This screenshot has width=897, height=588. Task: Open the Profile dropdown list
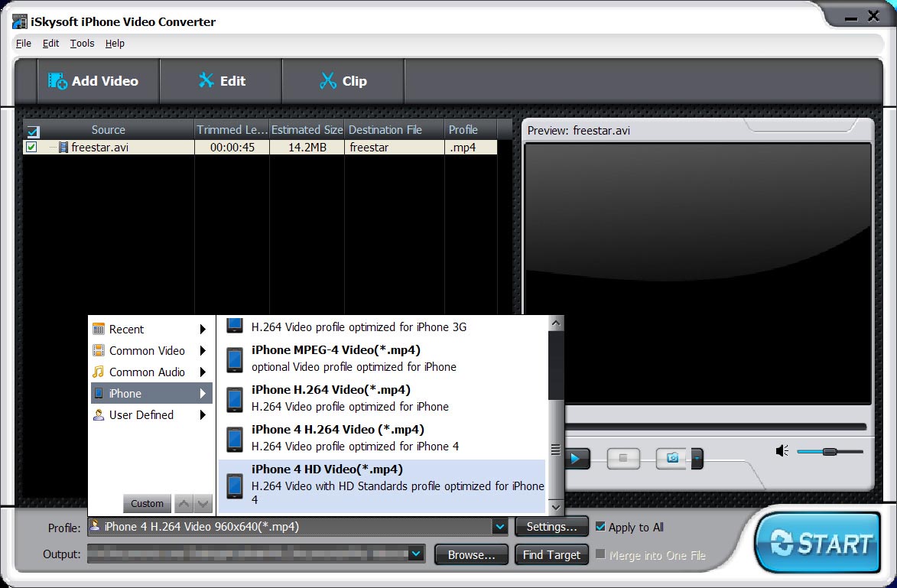point(500,527)
